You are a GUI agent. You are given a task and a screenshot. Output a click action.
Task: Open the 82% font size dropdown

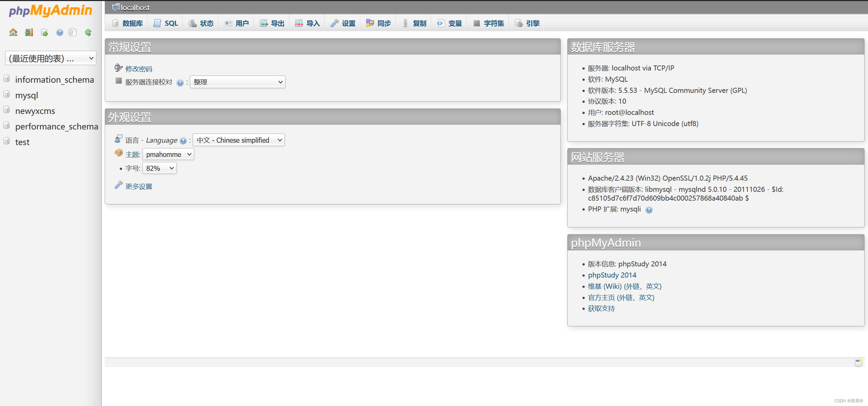point(159,168)
